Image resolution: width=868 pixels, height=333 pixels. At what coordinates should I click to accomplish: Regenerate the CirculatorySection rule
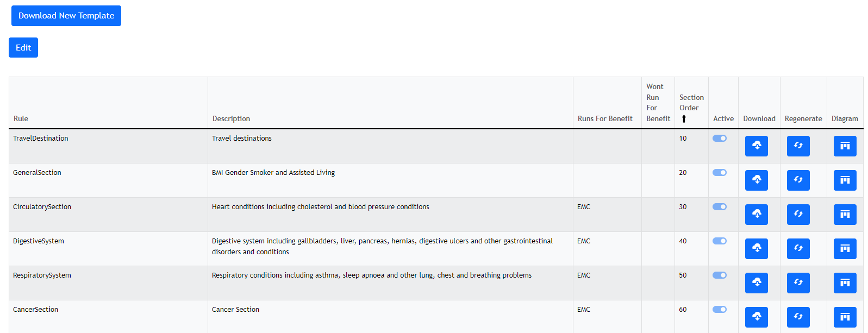798,215
